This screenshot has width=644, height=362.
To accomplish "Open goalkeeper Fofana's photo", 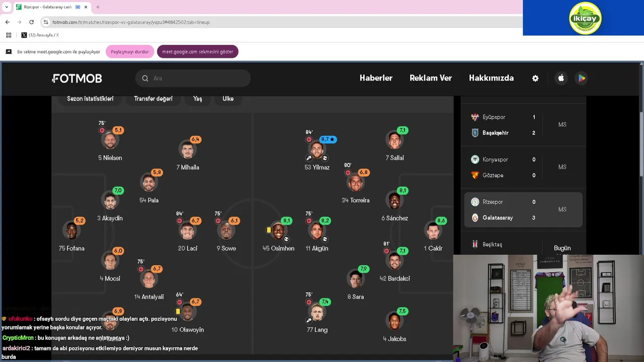I will 71,231.
